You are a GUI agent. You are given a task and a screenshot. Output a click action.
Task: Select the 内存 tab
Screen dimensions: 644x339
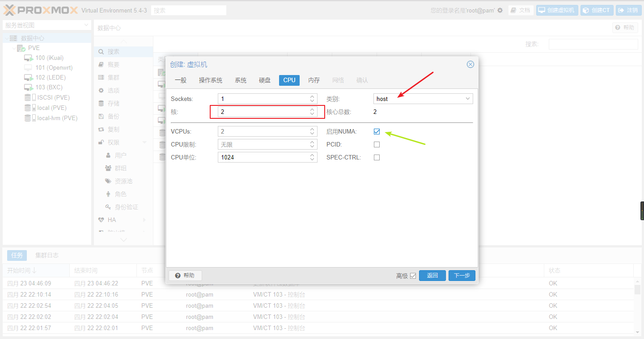tap(314, 80)
